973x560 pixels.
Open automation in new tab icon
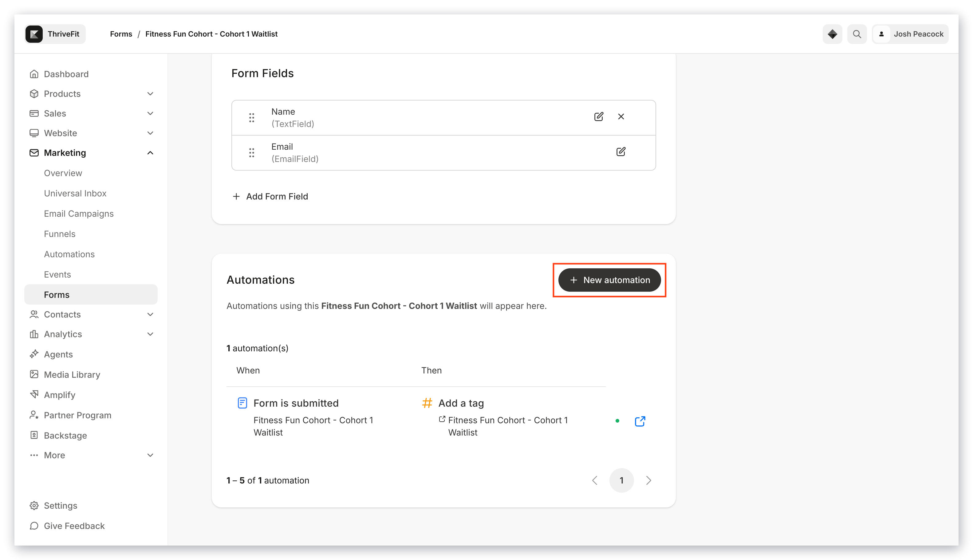640,421
